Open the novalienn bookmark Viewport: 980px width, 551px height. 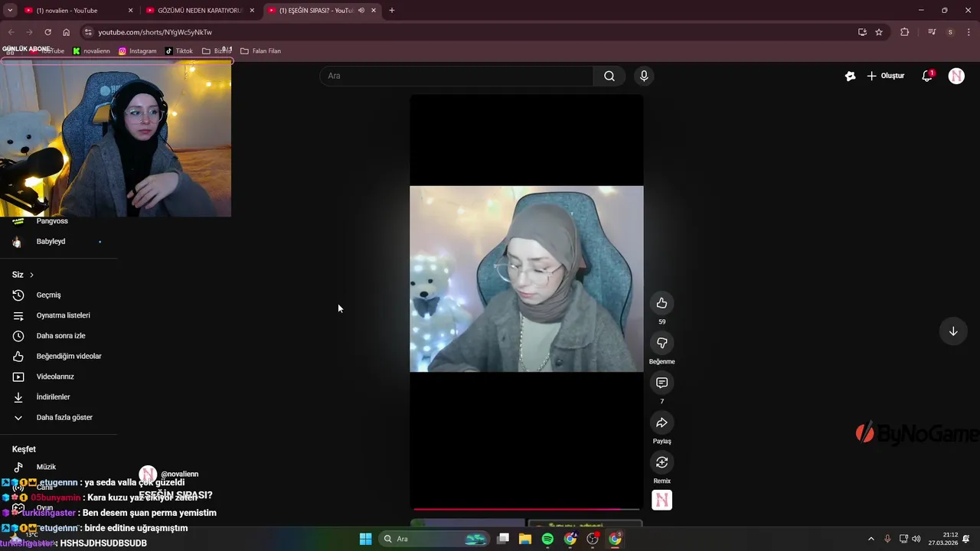(91, 51)
